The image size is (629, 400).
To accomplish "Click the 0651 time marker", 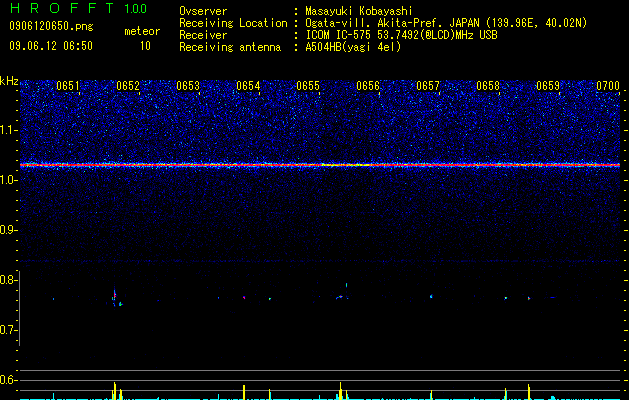I will tap(68, 86).
